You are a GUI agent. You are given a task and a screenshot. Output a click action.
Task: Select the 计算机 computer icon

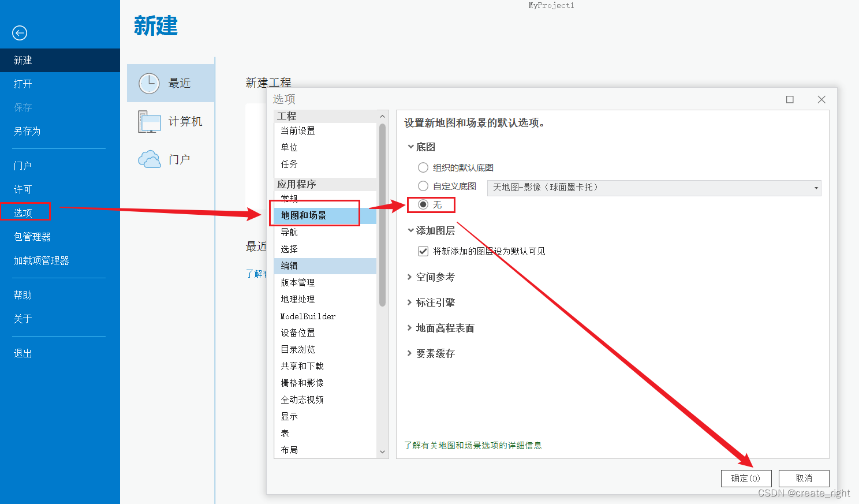click(150, 121)
